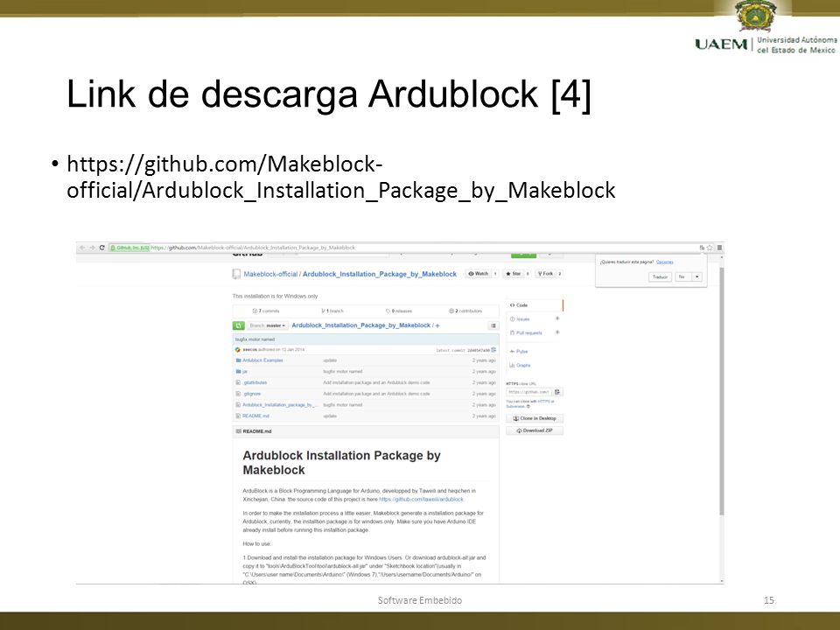Viewport: 840px width, 630px height.
Task: Click Clone in Desktop button
Action: (535, 418)
